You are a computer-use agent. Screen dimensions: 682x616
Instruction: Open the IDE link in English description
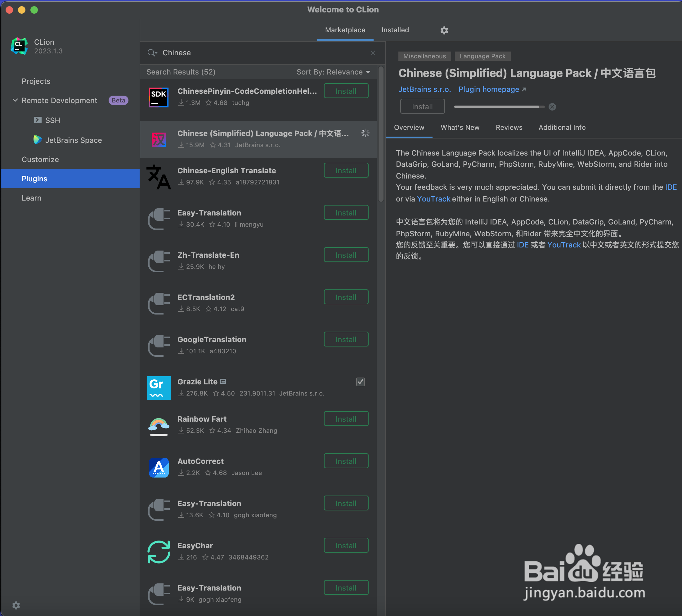pyautogui.click(x=671, y=187)
